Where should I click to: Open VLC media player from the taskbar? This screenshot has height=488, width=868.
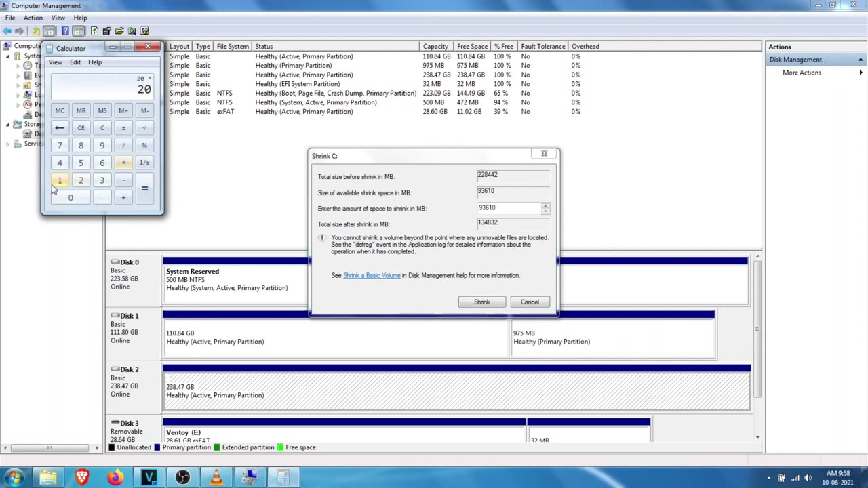pos(216,477)
